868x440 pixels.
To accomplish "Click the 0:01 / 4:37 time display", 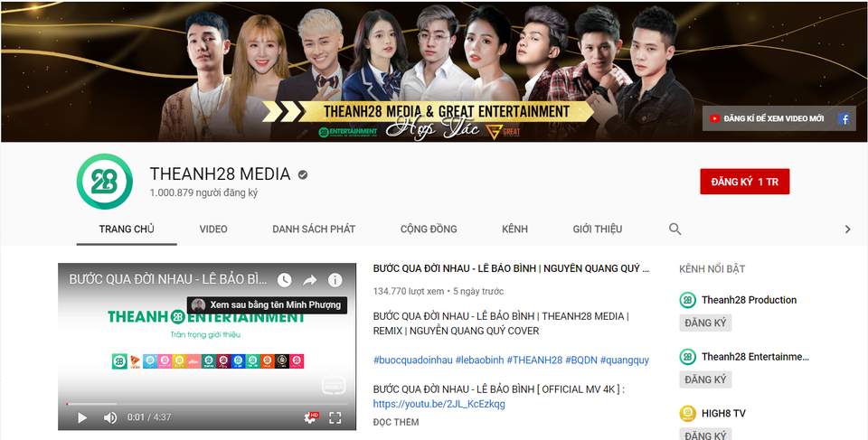I will pos(149,417).
